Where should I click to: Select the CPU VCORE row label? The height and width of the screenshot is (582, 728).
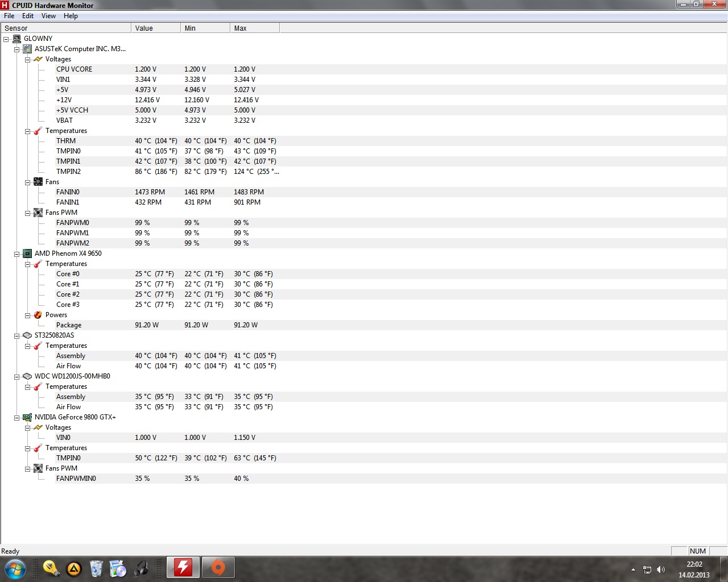[74, 69]
